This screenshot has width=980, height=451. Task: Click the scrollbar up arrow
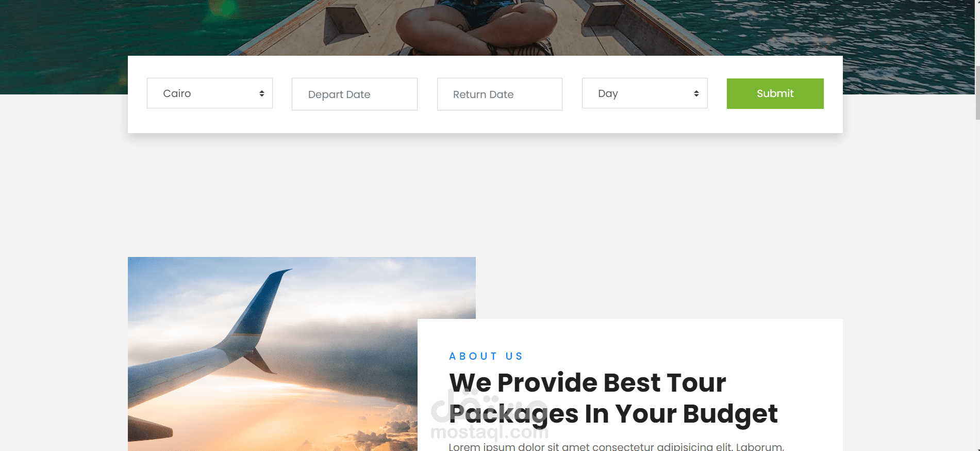click(x=977, y=3)
